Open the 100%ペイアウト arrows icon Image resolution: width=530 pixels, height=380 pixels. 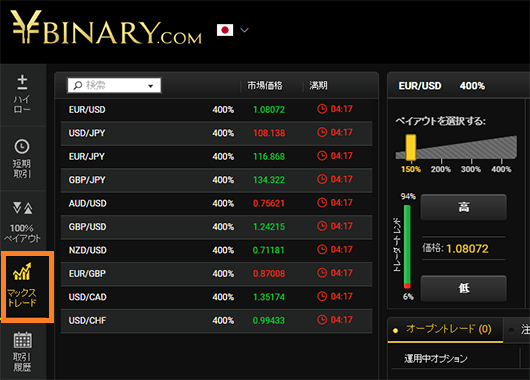[22, 208]
